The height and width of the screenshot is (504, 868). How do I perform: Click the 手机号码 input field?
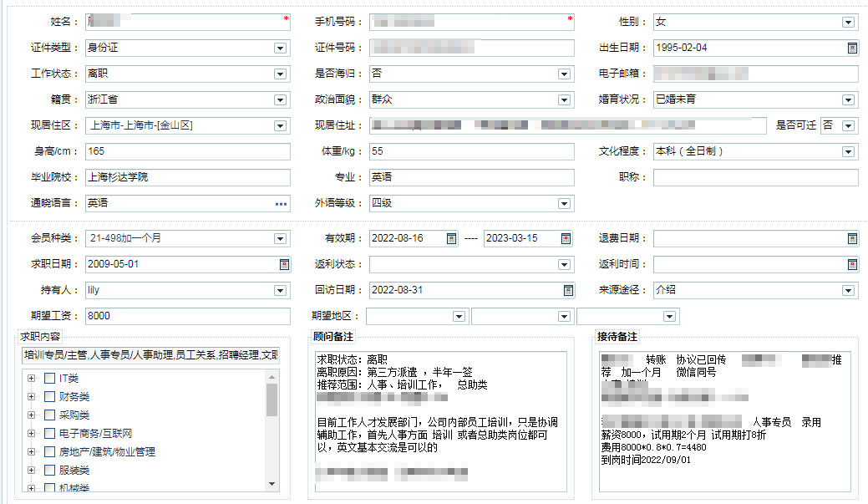point(472,23)
